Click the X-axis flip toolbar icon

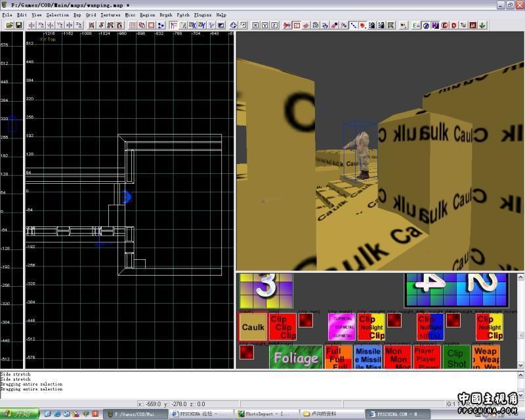coord(31,25)
